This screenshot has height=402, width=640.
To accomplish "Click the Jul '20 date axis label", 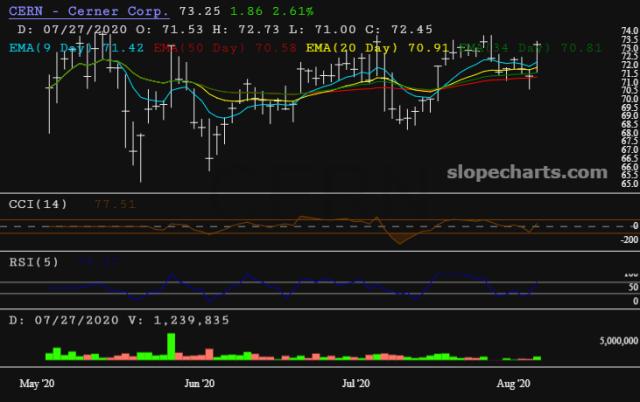I will click(x=357, y=383).
